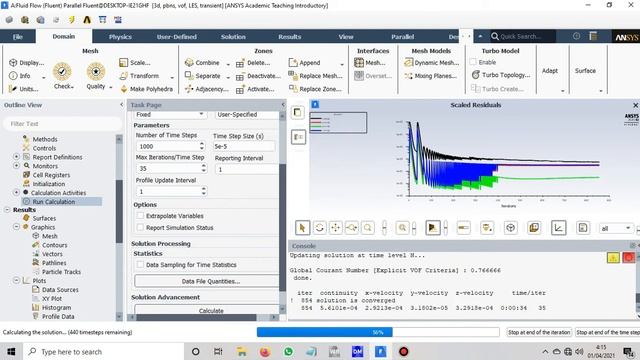
Task: Click the calculation progress bar
Action: (x=378, y=332)
